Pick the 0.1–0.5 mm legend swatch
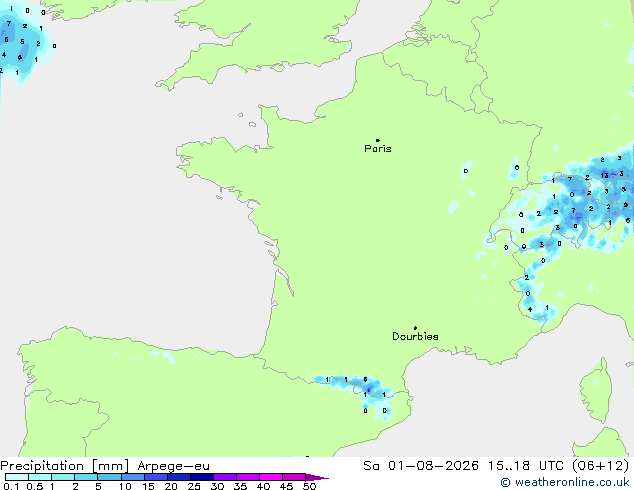634x490 pixels. [x=17, y=477]
